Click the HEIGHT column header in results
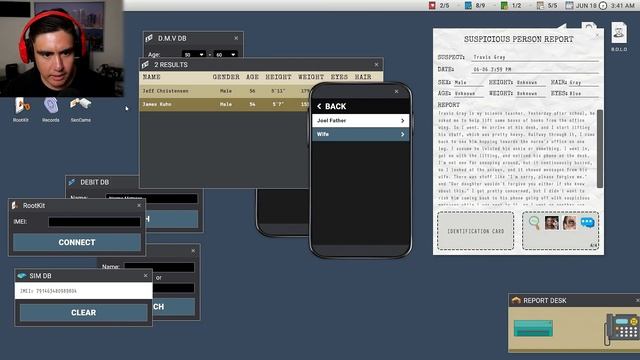Screen dimensions: 640x360 (278, 77)
